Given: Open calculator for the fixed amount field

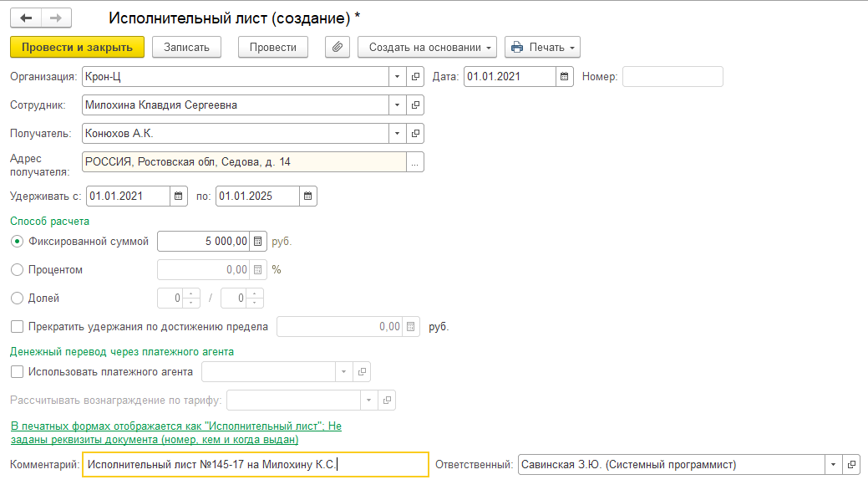Looking at the screenshot, I should [x=258, y=242].
